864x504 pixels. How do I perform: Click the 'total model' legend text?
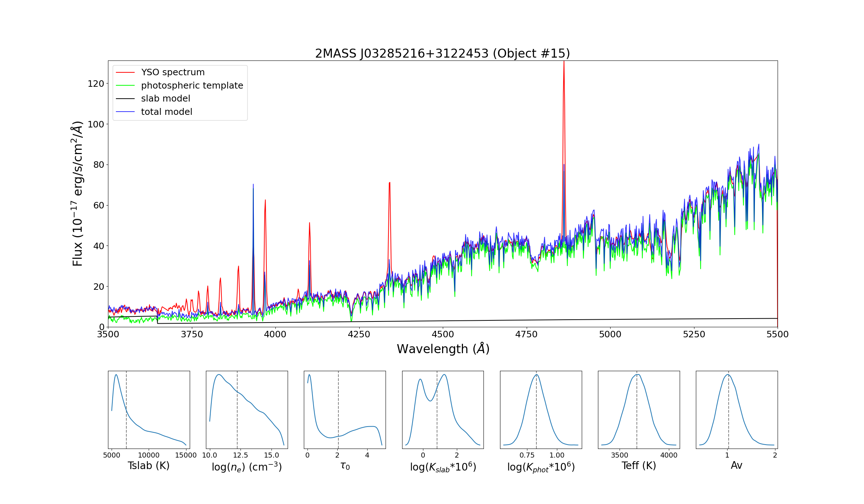tap(167, 112)
